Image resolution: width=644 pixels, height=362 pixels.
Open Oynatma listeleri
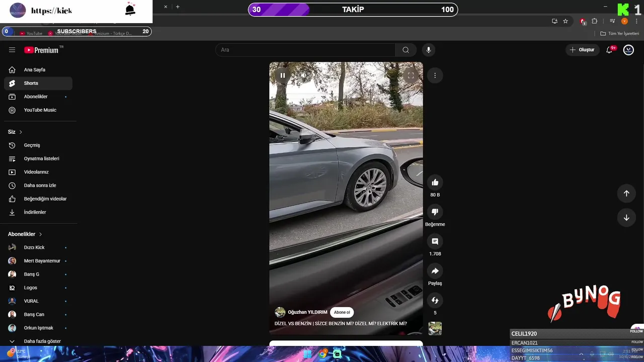point(38,159)
